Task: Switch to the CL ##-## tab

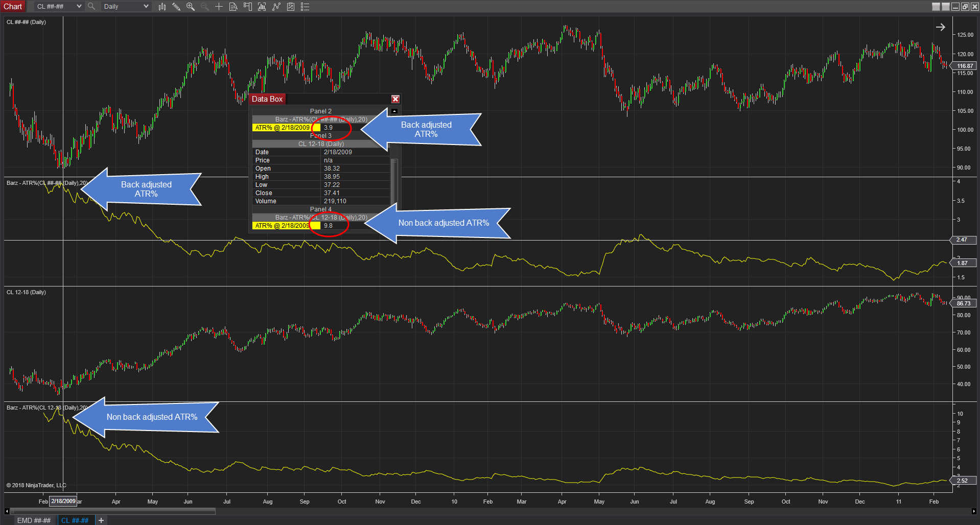Action: [x=75, y=520]
